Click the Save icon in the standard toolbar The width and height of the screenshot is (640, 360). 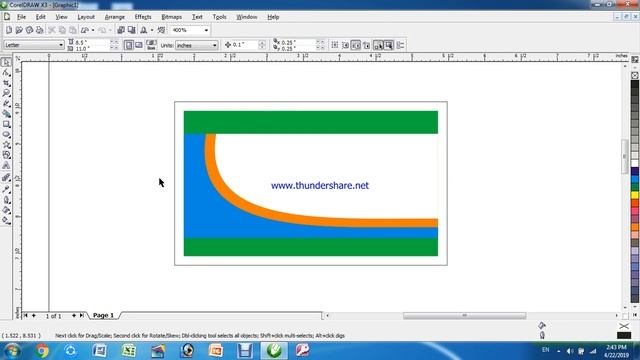(29, 30)
